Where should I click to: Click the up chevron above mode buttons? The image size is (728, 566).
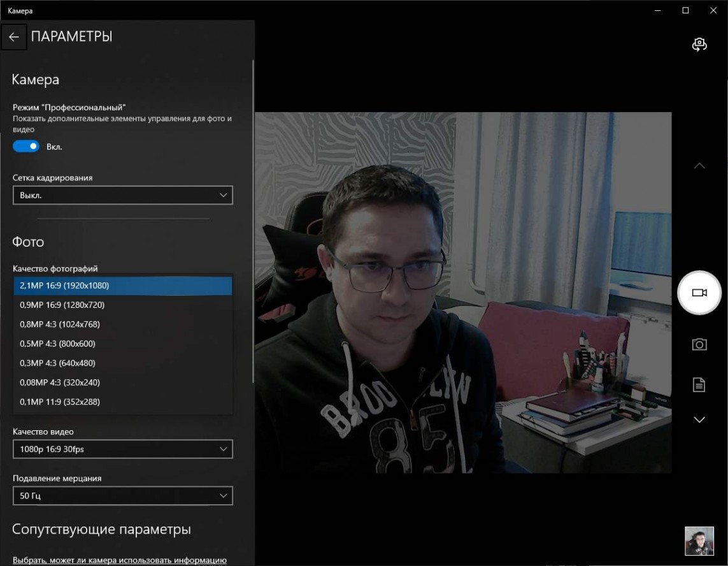[x=699, y=166]
